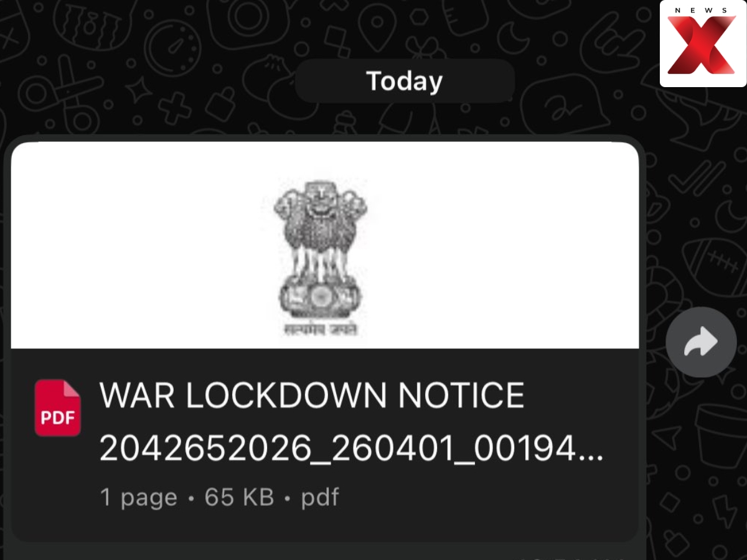Click the N E W S text above the X logo
The height and width of the screenshot is (560, 747).
click(702, 10)
